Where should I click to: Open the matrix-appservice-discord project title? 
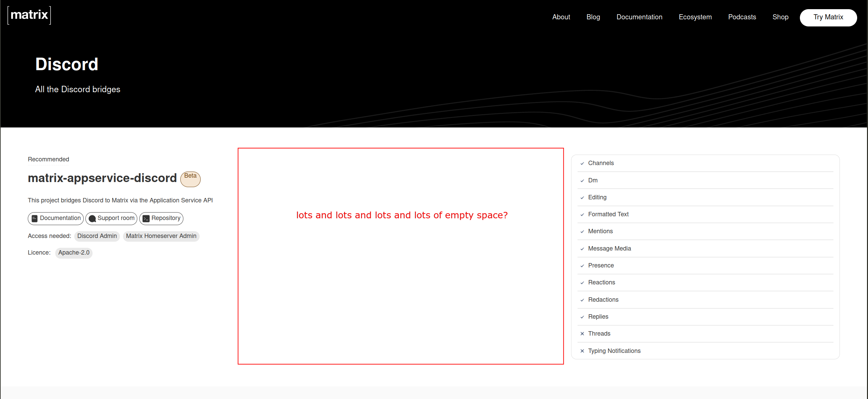point(102,178)
